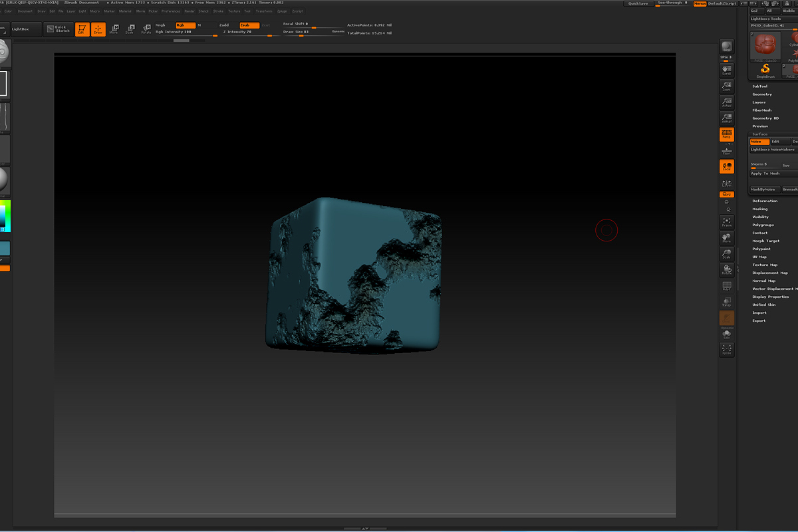
Task: Click the Scroll canvas icon
Action: click(726, 70)
